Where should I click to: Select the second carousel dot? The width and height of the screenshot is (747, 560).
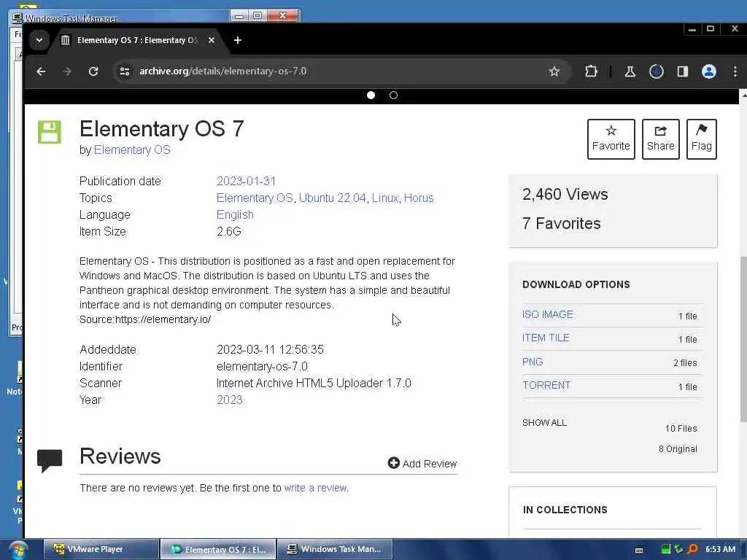pyautogui.click(x=393, y=96)
